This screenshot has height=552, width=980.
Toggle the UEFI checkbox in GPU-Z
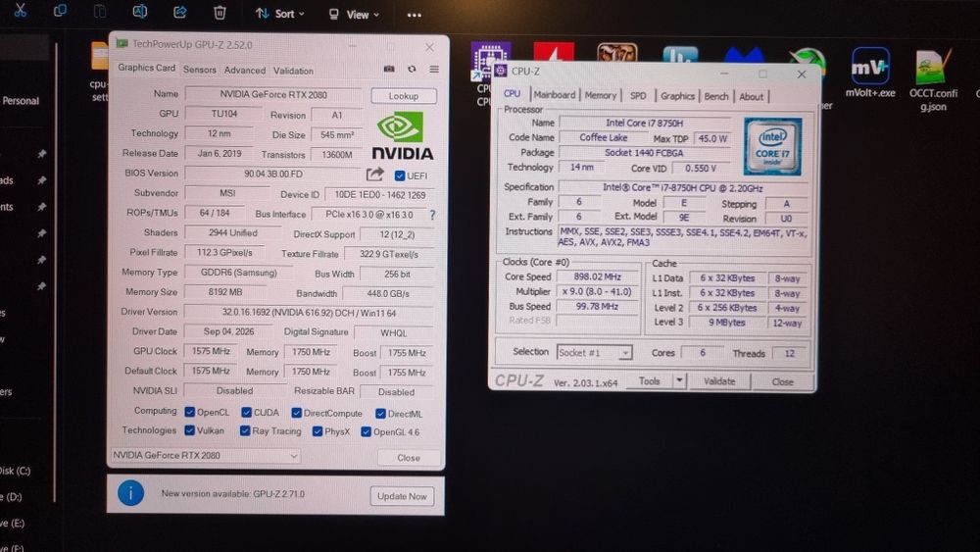[400, 176]
